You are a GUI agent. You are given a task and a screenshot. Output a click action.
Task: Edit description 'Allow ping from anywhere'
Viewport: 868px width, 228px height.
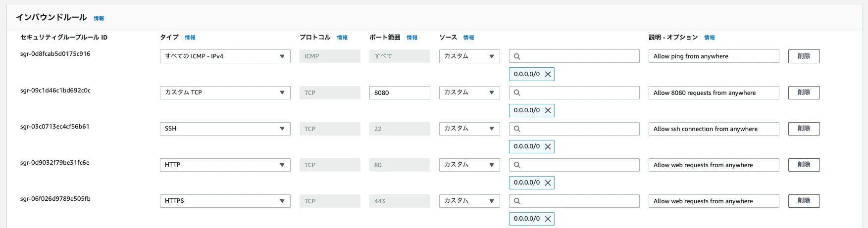(x=714, y=56)
